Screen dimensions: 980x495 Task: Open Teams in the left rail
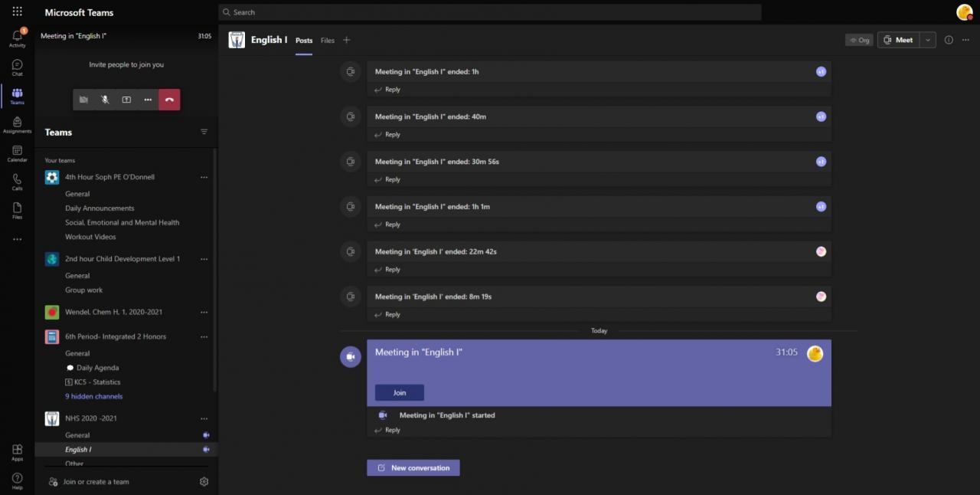(x=17, y=96)
